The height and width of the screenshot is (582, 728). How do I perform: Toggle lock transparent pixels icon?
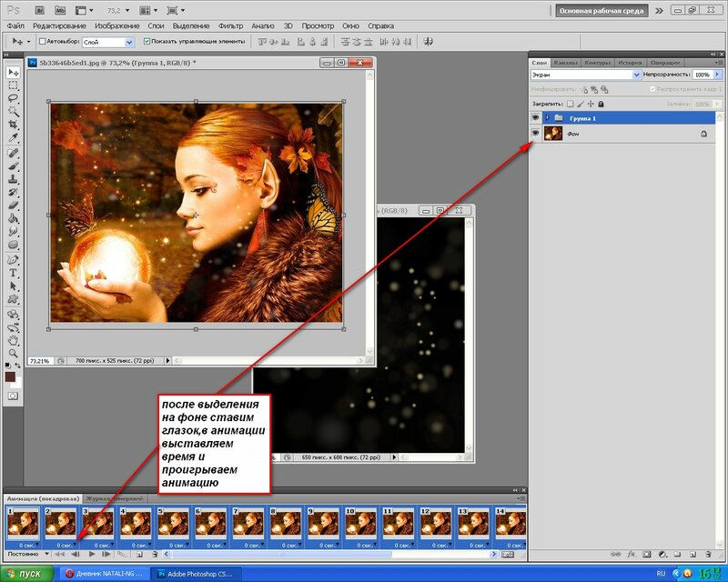[x=571, y=104]
